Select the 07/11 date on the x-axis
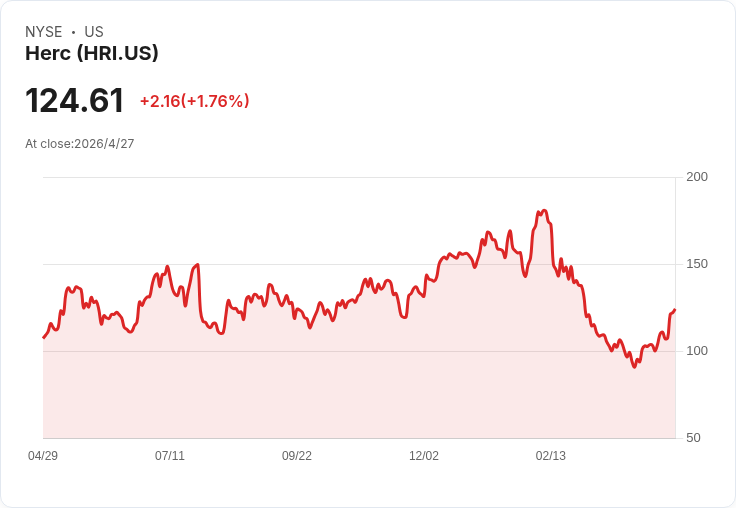Image resolution: width=736 pixels, height=508 pixels. [x=170, y=456]
